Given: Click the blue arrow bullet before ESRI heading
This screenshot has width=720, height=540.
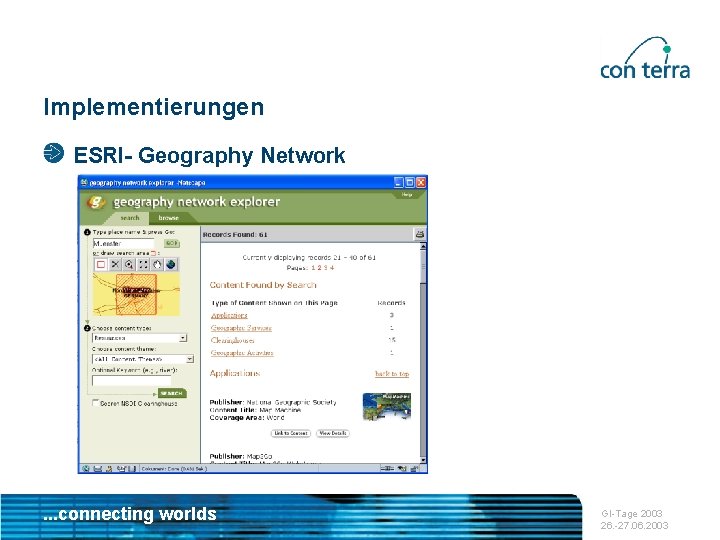Looking at the screenshot, I should [54, 153].
